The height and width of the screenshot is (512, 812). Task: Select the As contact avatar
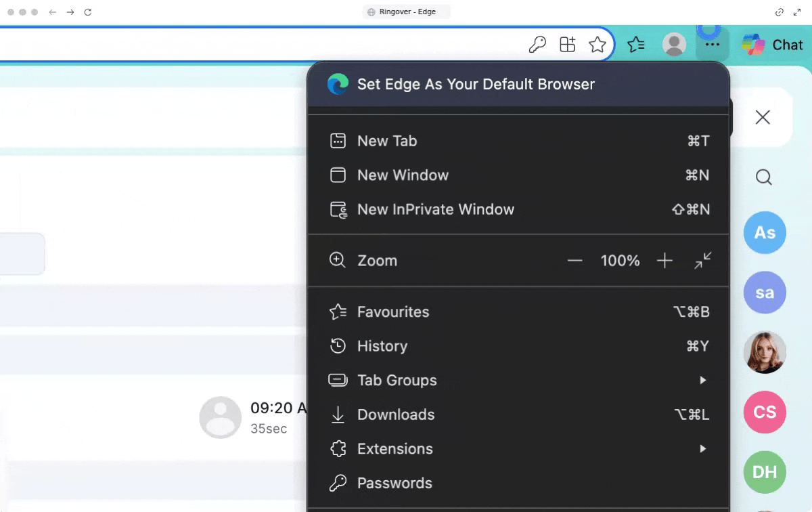click(x=765, y=233)
